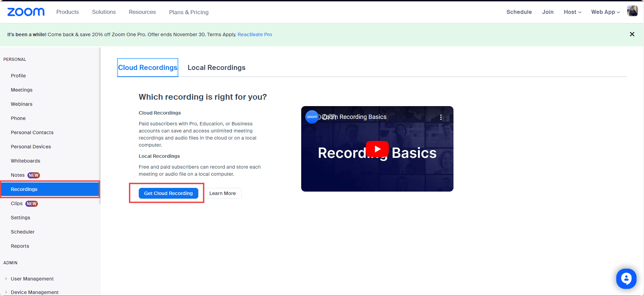Screen dimensions: 644x296
Task: Click the NEW badge beside Notes
Action: click(34, 175)
